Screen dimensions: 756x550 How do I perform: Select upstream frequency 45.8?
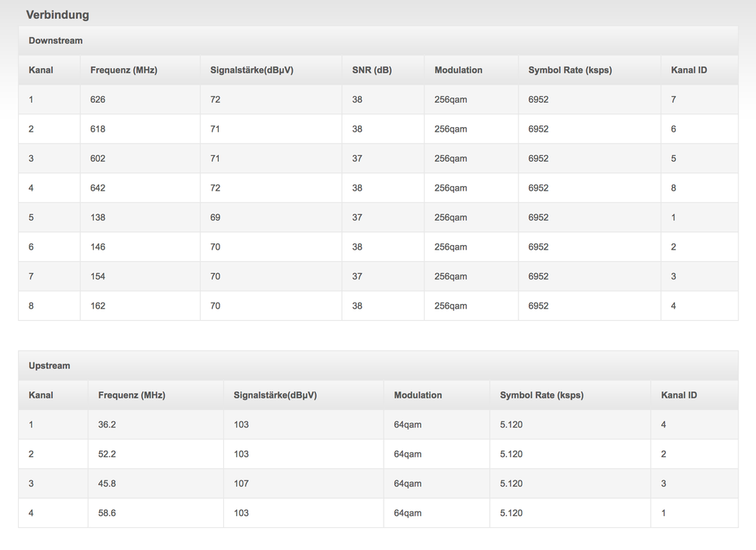point(107,483)
